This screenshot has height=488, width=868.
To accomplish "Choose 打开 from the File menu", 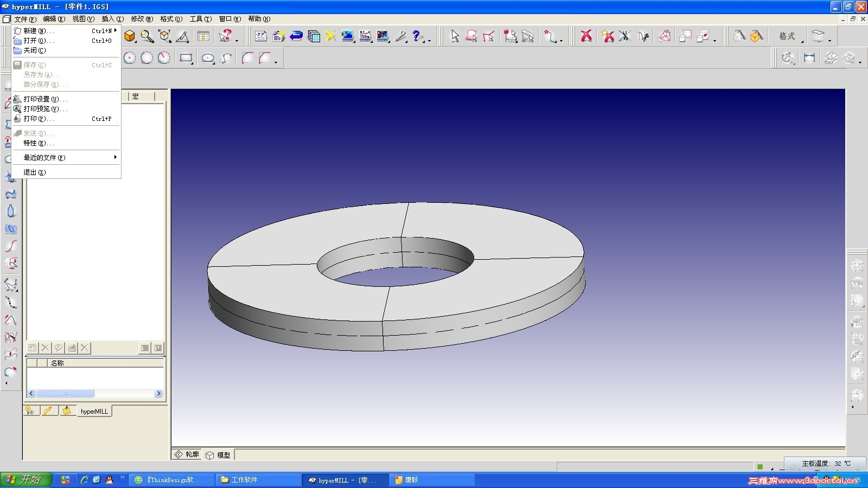I will click(65, 41).
